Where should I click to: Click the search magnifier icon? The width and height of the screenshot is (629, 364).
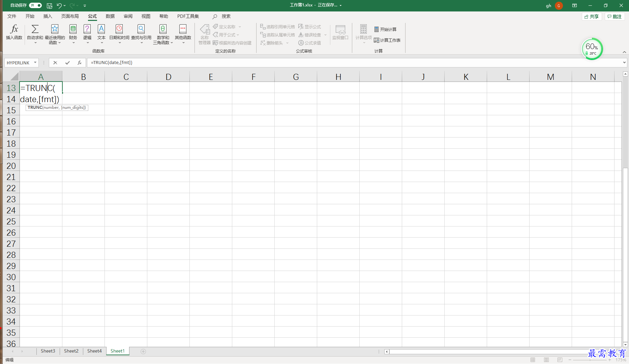[215, 17]
